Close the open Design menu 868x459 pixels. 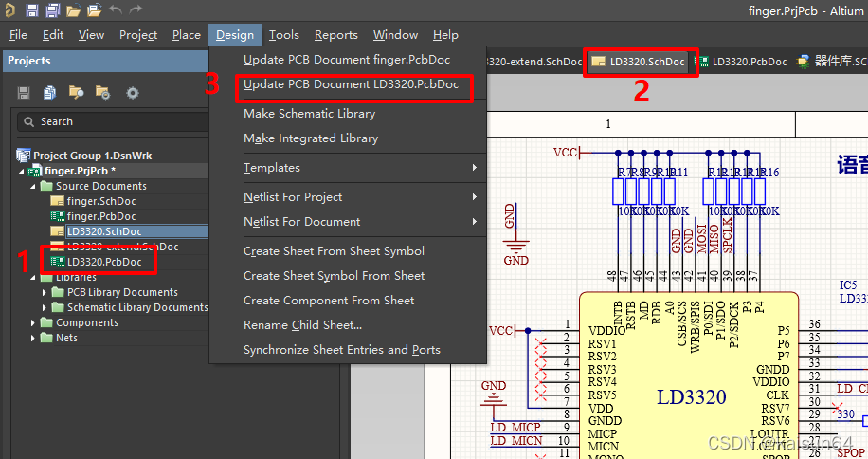click(x=235, y=35)
